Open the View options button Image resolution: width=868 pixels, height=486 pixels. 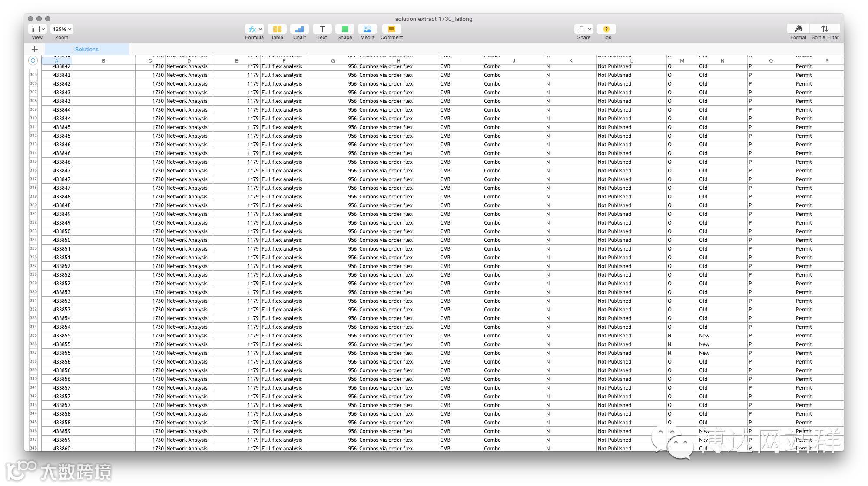point(37,29)
